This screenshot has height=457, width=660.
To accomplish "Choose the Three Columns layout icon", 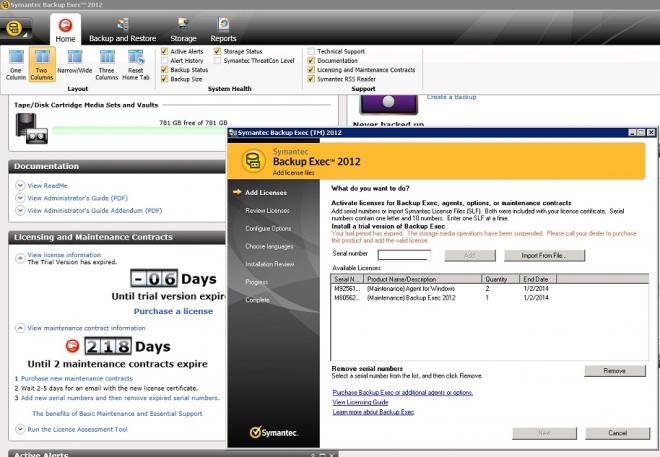I will pos(107,64).
